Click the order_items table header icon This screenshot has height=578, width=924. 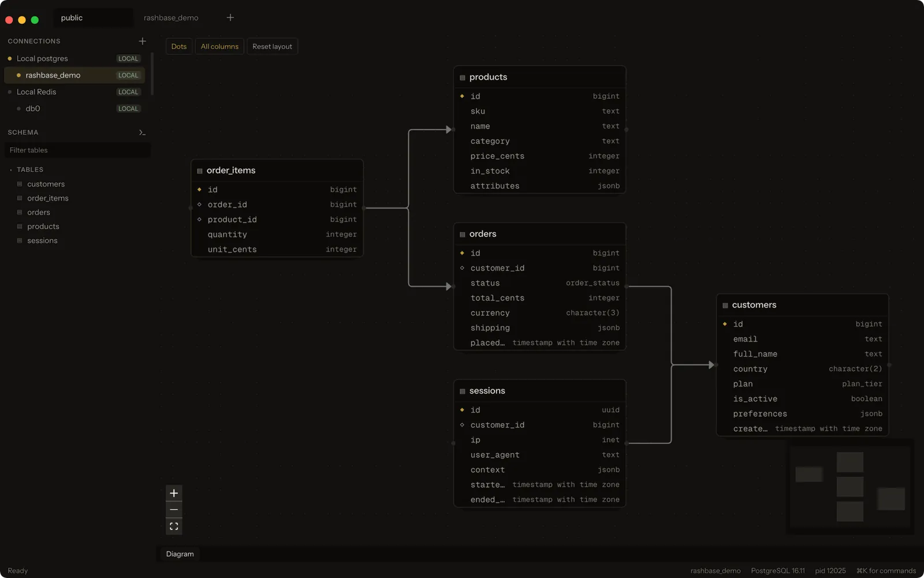[200, 171]
